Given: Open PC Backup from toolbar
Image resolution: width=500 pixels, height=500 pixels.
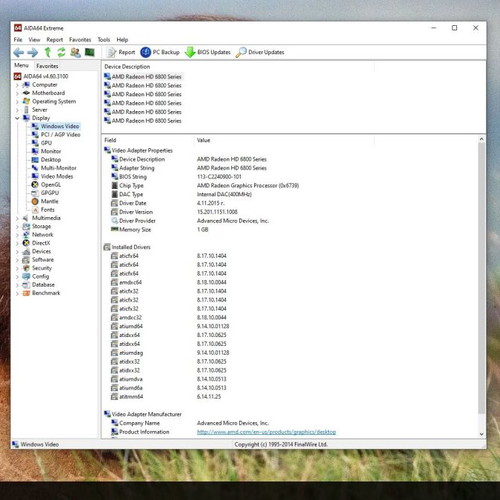Looking at the screenshot, I should click(x=160, y=52).
